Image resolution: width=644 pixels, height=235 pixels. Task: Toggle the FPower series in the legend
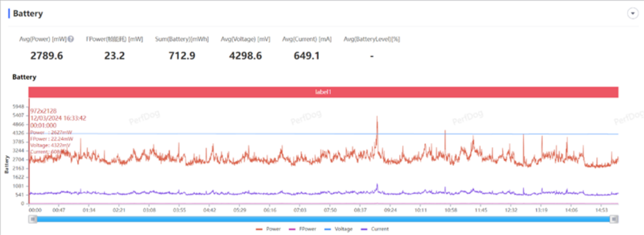[x=303, y=229]
